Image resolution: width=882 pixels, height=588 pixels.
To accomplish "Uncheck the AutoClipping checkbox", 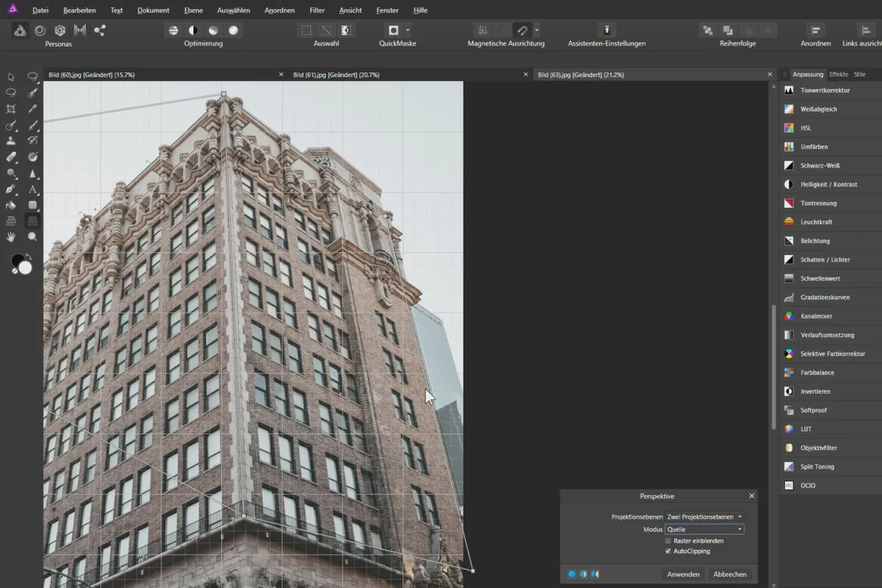I will 668,551.
